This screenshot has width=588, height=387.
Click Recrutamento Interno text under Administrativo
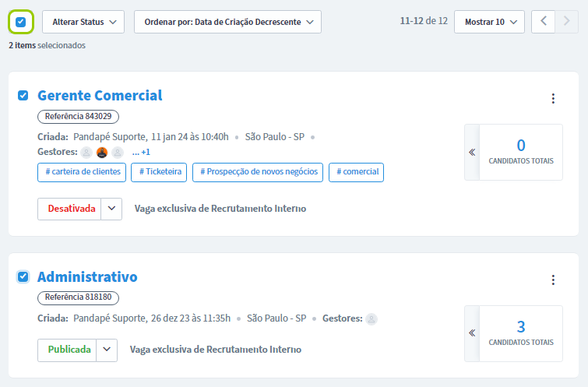(254, 350)
